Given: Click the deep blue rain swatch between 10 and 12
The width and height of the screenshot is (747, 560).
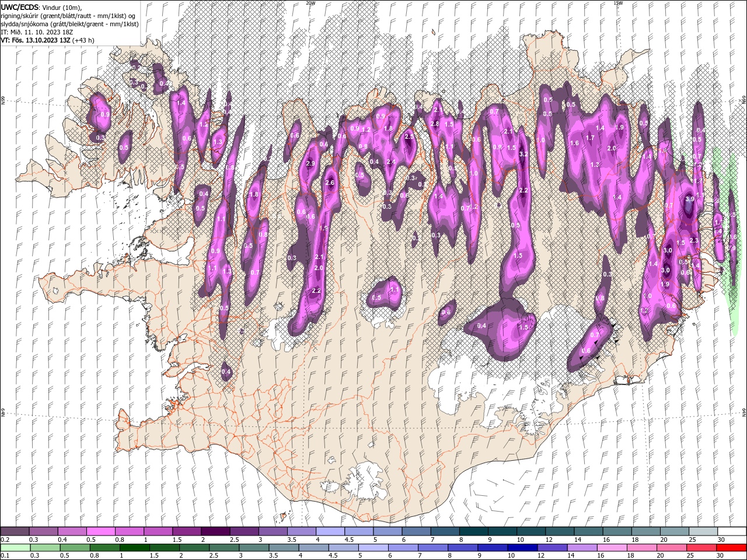Looking at the screenshot, I should pos(522,548).
